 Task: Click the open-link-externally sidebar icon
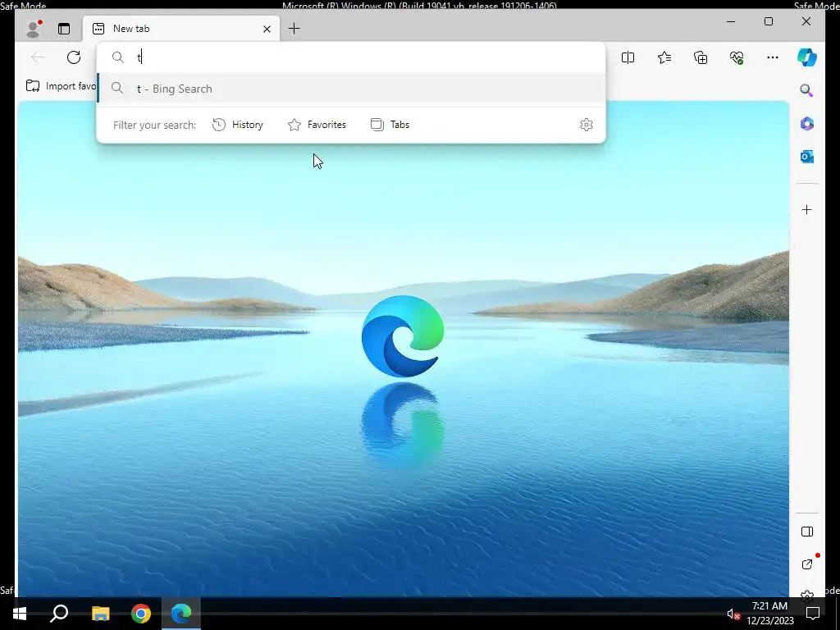[807, 564]
